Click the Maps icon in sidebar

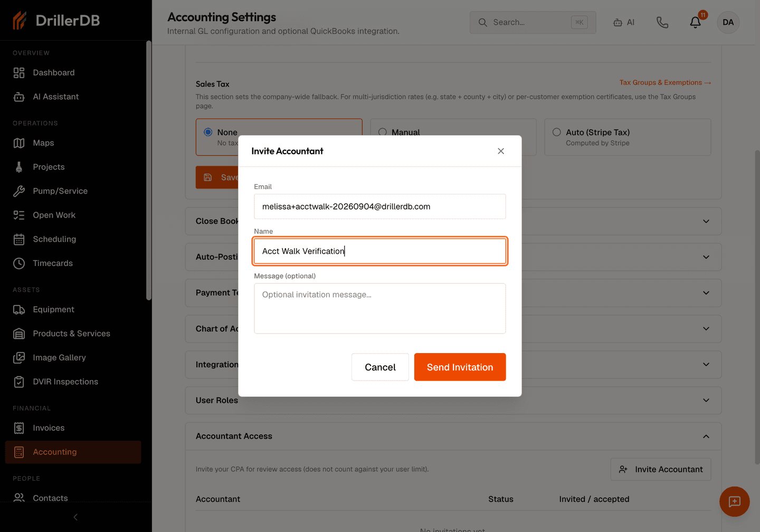(19, 143)
